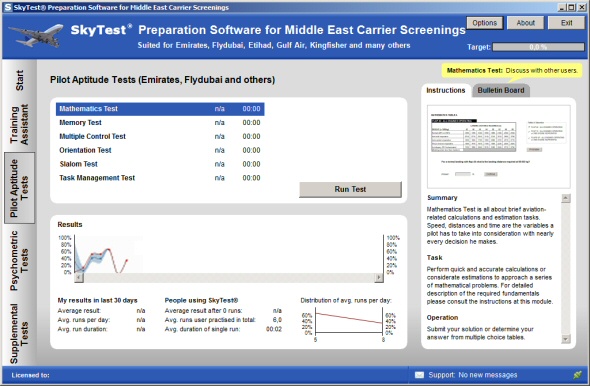Select the Memory Test row

click(x=160, y=123)
